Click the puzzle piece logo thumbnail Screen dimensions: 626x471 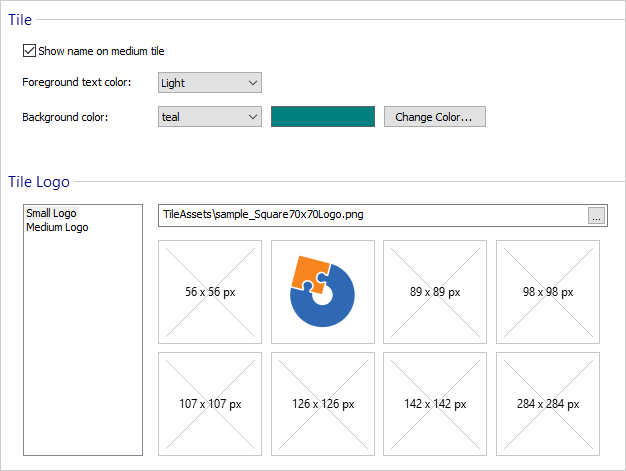(x=323, y=292)
